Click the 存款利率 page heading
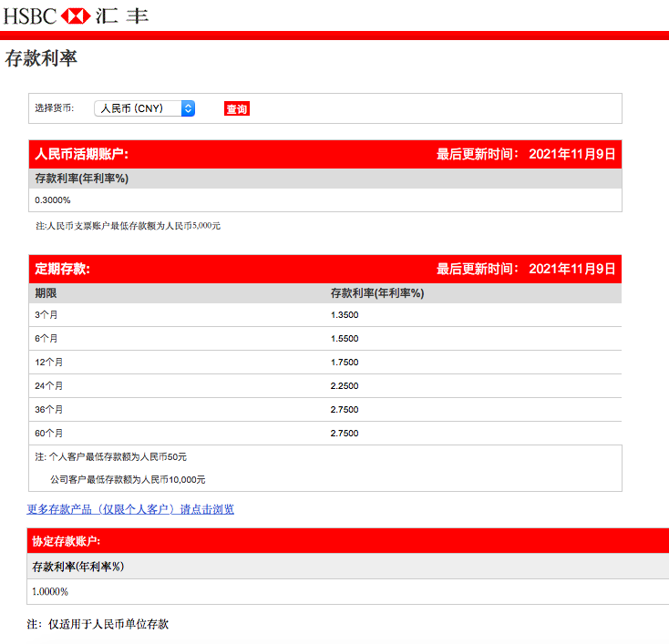The image size is (669, 644). point(41,59)
